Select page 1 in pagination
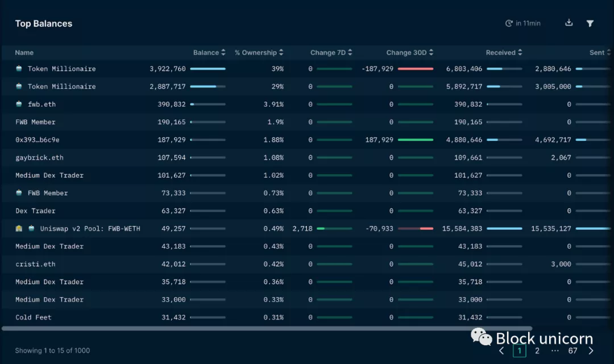 519,351
